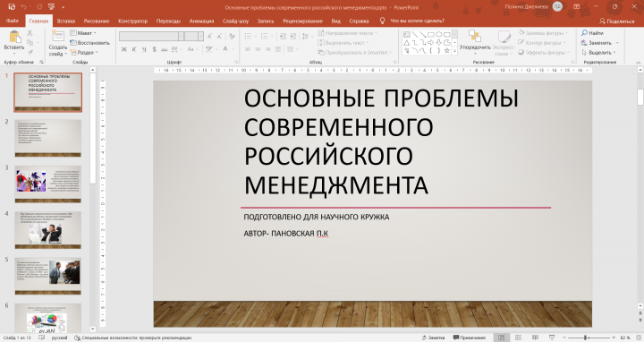Toggle align text left

click(248, 49)
